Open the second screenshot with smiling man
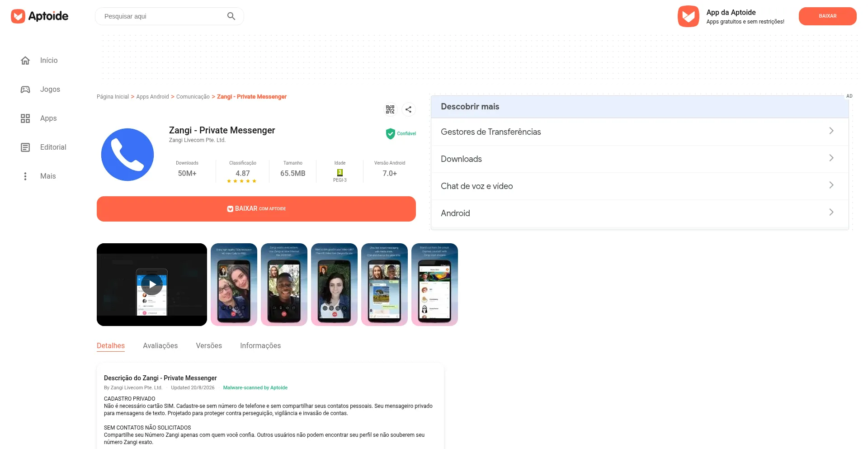The height and width of the screenshot is (449, 868). tap(284, 285)
